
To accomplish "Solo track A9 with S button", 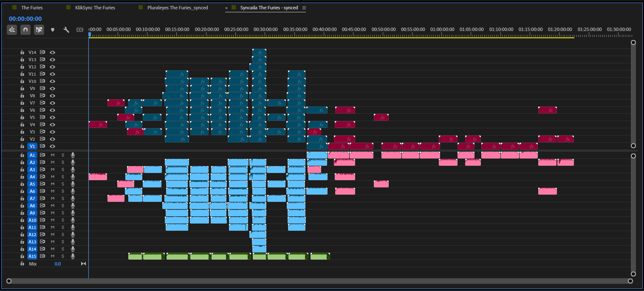I will click(x=63, y=213).
